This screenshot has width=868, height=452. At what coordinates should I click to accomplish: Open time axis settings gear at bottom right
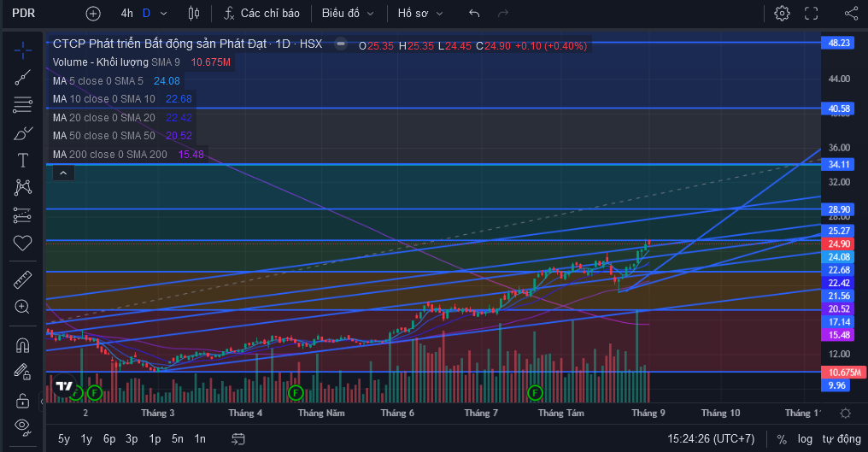click(x=845, y=414)
